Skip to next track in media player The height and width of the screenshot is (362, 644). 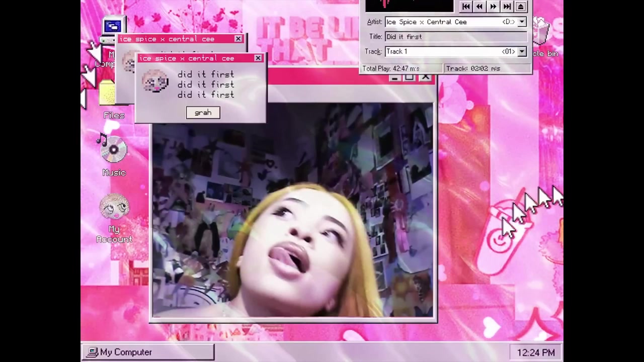click(507, 7)
